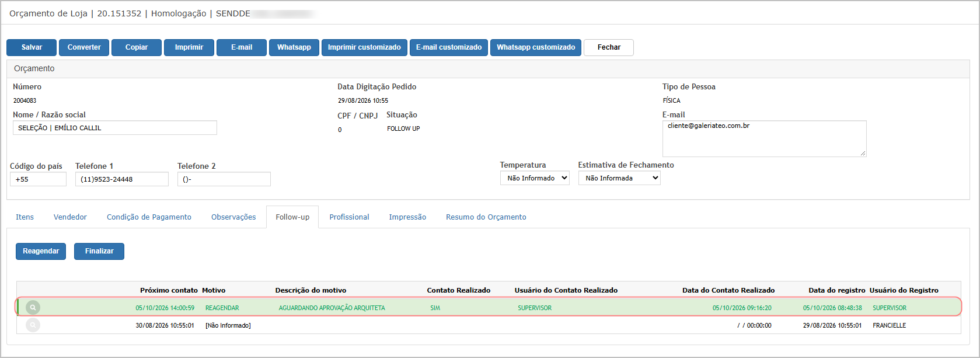Image resolution: width=980 pixels, height=358 pixels.
Task: Click the Usuário do Contato Realizado header
Action: coord(566,290)
